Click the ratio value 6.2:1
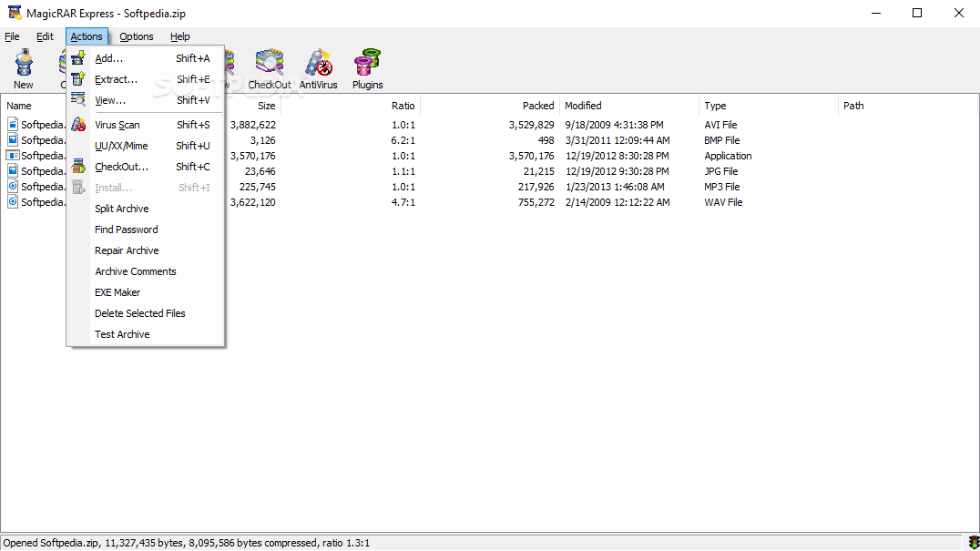 point(403,140)
